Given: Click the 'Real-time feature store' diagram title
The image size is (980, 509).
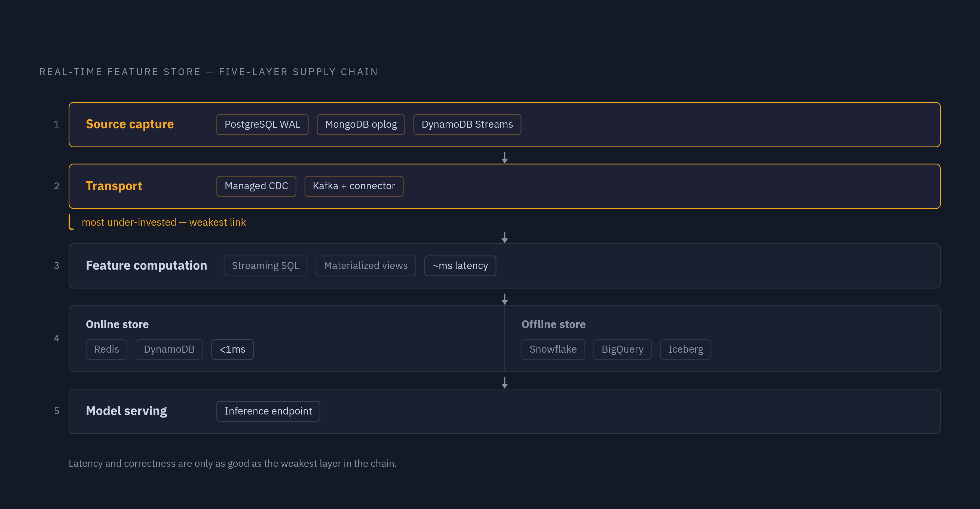Looking at the screenshot, I should coord(209,72).
